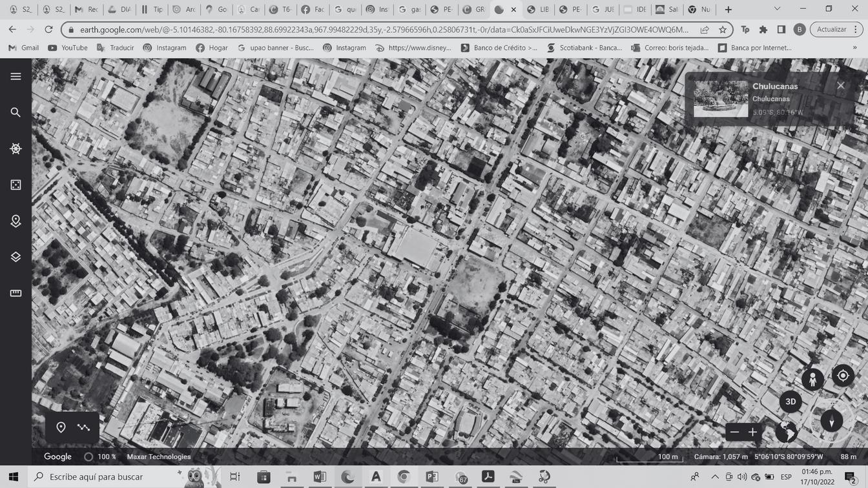Share this page from the address bar
Viewport: 868px width, 488px height.
[705, 30]
